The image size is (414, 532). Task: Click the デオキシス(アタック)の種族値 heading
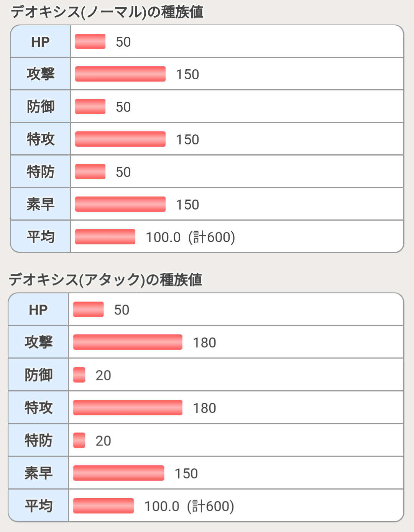coord(105,280)
